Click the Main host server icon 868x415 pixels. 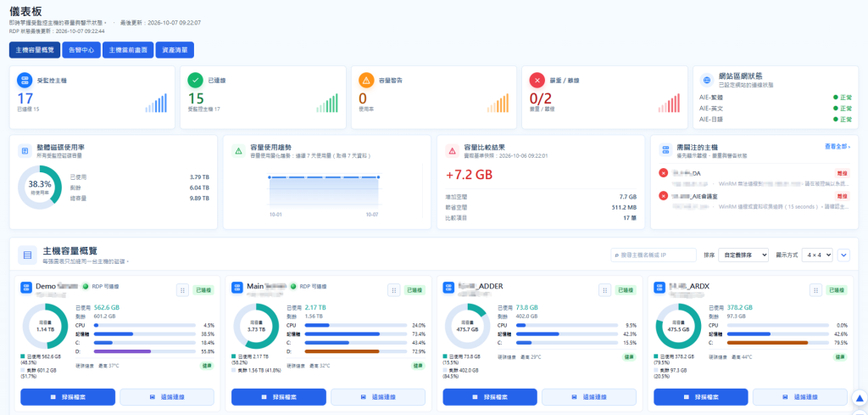click(x=237, y=288)
